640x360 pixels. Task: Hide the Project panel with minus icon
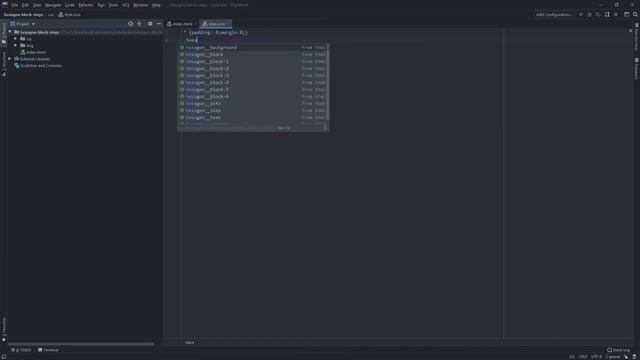(x=159, y=24)
